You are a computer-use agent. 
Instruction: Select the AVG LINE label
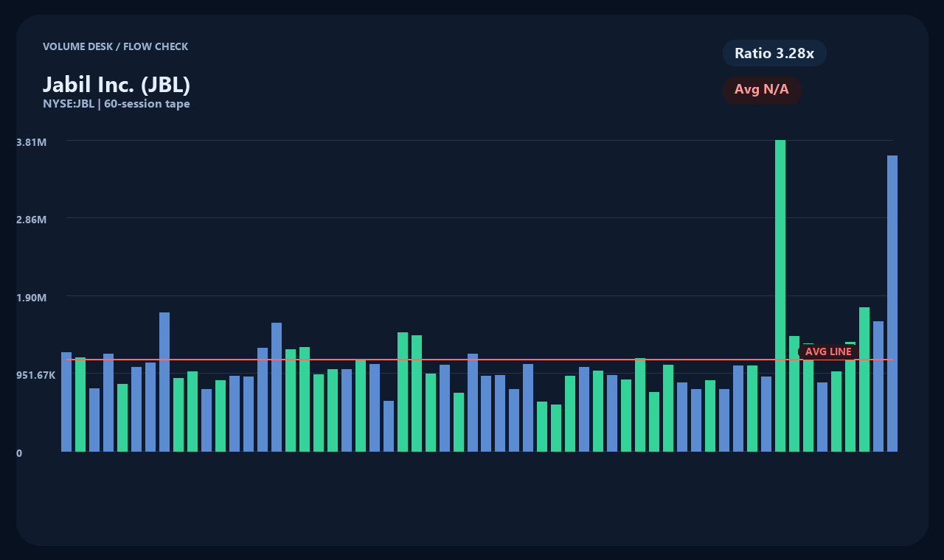tap(828, 351)
